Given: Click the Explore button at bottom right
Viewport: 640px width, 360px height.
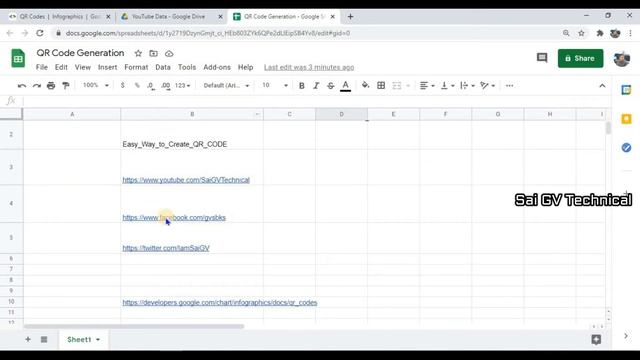Looking at the screenshot, I should coord(596,339).
